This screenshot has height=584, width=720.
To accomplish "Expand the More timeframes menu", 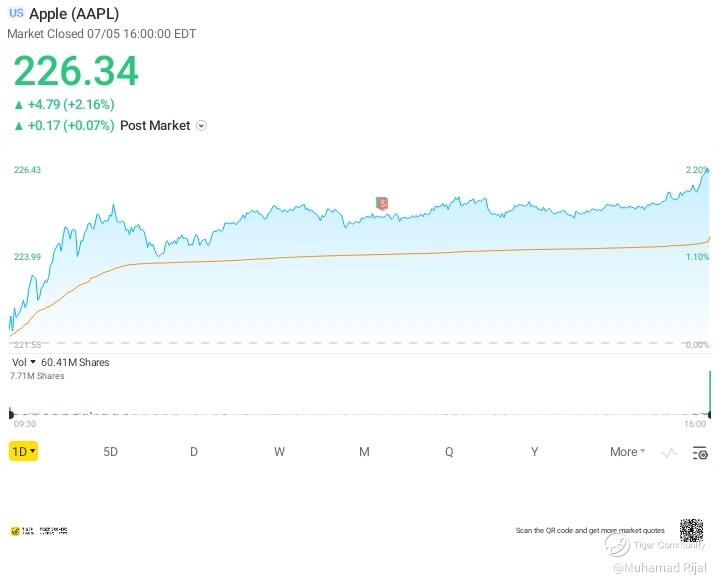I will (627, 452).
